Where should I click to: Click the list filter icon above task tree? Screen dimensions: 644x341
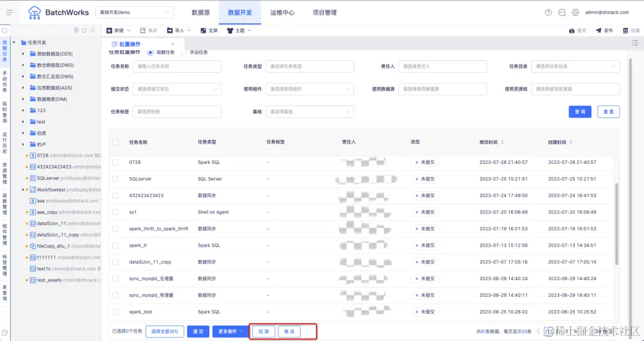coord(92,30)
